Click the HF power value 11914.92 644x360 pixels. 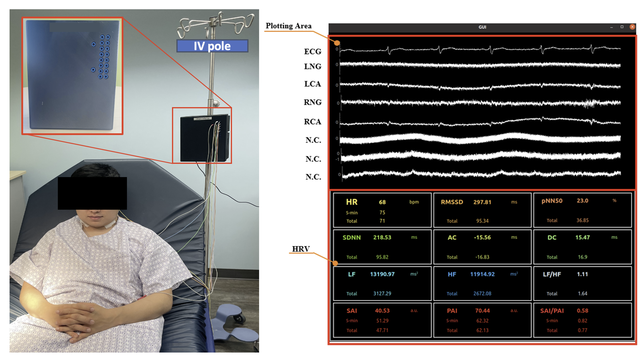click(482, 274)
